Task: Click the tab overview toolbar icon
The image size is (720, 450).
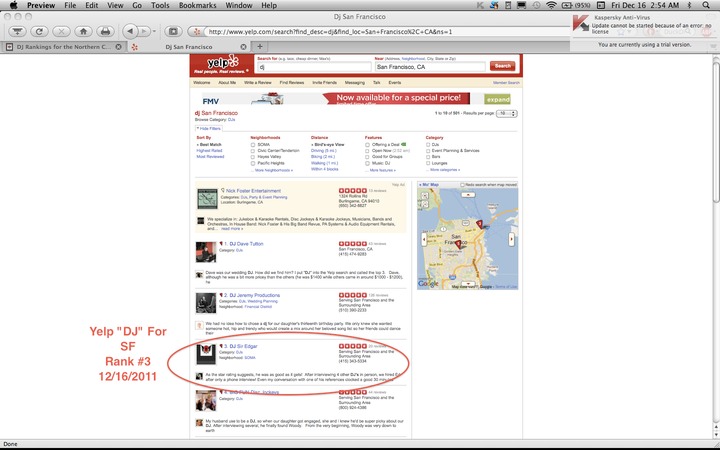Action: 173,31
